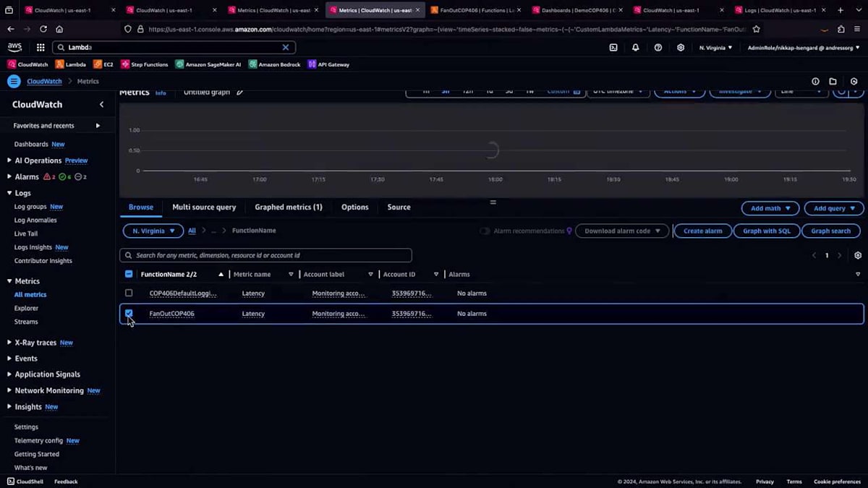The height and width of the screenshot is (488, 868).
Task: Clear the Lambda search box text
Action: [286, 47]
